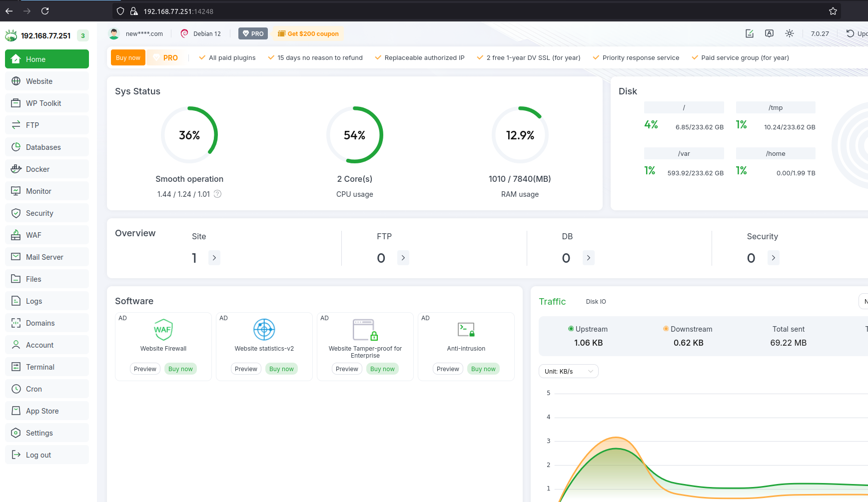Click the Website statistics-v2 icon

[x=264, y=330]
